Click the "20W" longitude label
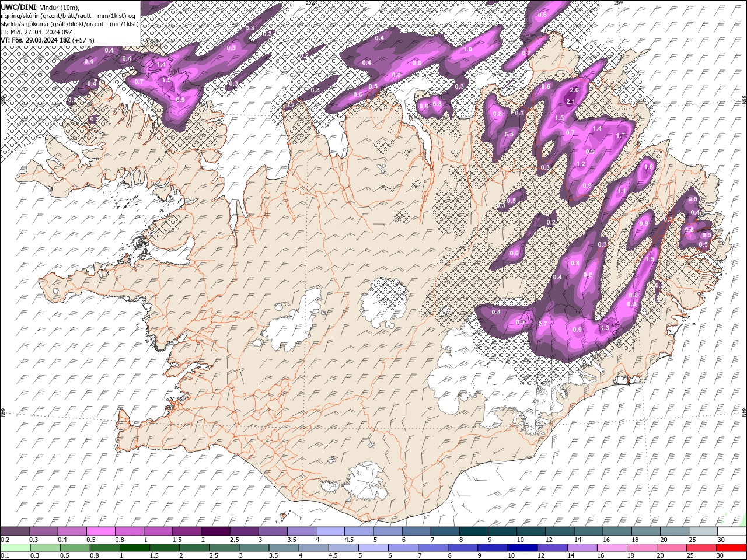The height and width of the screenshot is (560, 747). click(x=310, y=3)
